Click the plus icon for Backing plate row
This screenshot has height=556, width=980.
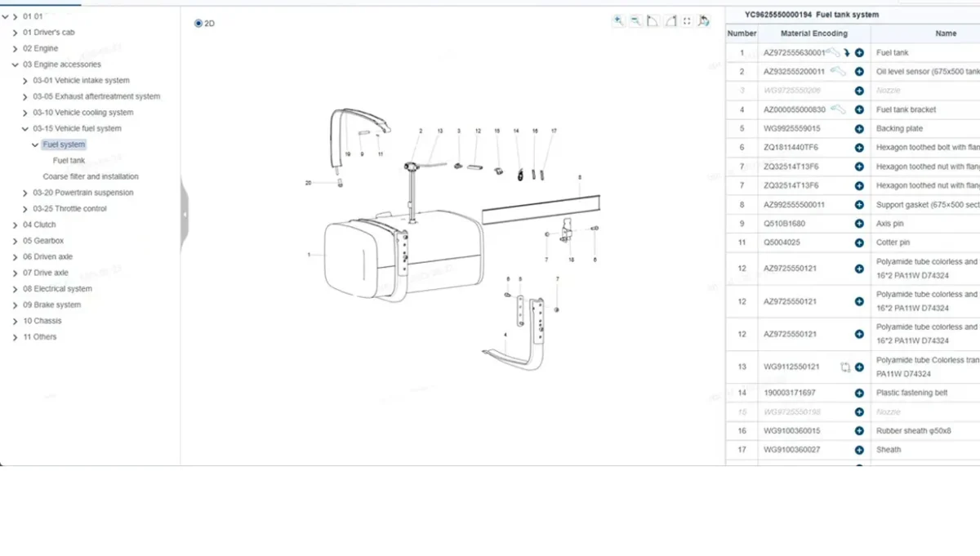coord(859,128)
